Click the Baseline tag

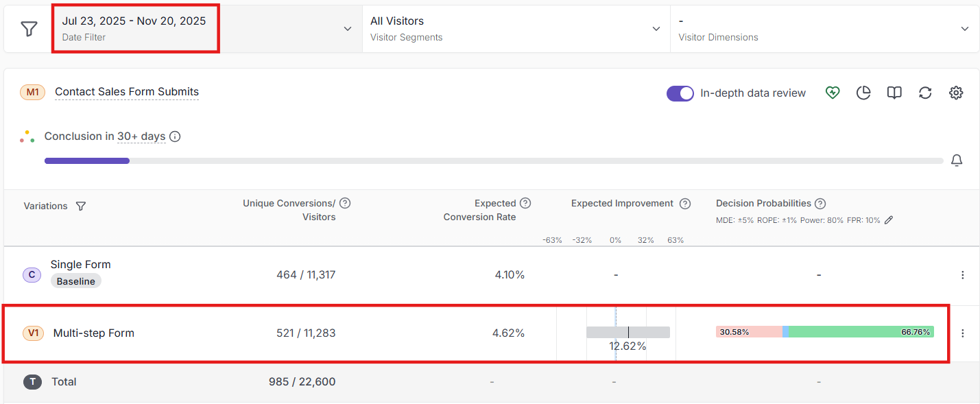coord(76,281)
